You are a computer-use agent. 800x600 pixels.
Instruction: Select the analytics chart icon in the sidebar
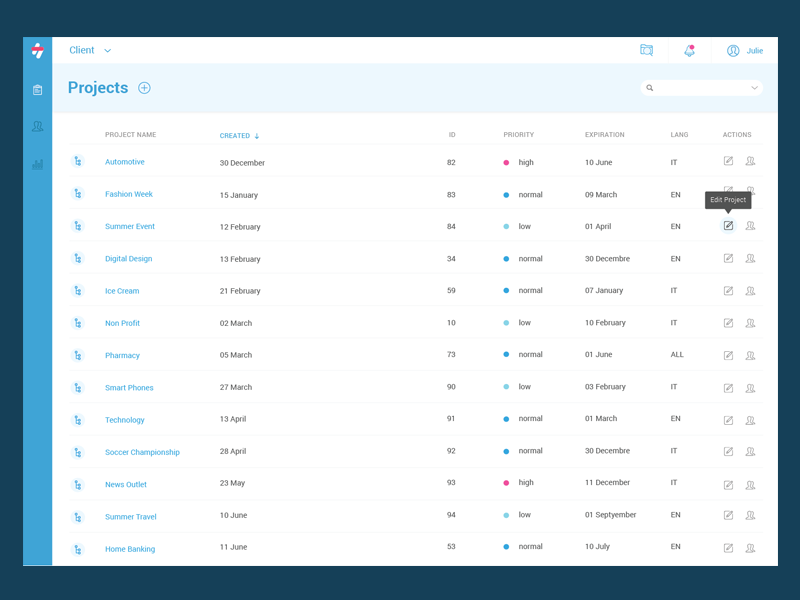coord(37,163)
